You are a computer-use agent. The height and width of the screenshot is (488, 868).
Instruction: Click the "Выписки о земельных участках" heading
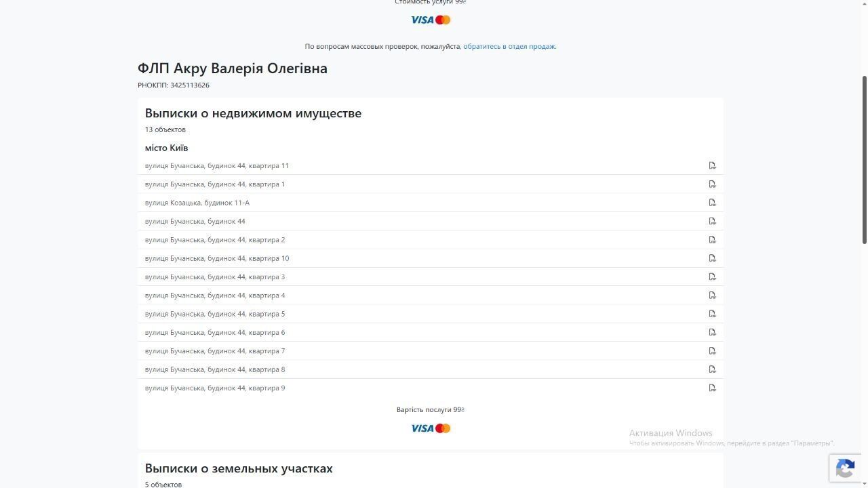click(239, 468)
